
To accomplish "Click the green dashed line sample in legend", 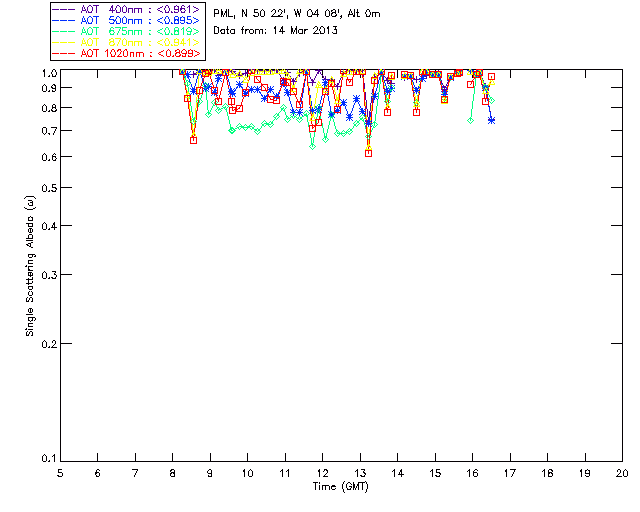I will point(64,32).
